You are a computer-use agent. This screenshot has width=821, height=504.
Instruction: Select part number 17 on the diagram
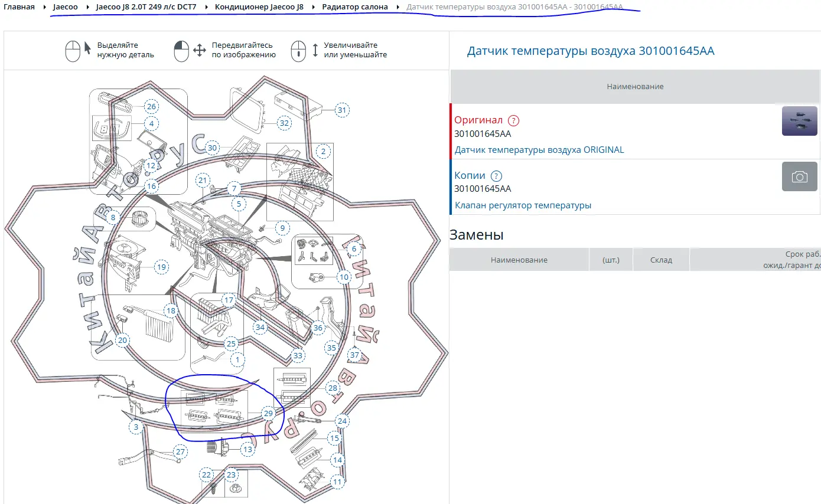click(x=229, y=300)
